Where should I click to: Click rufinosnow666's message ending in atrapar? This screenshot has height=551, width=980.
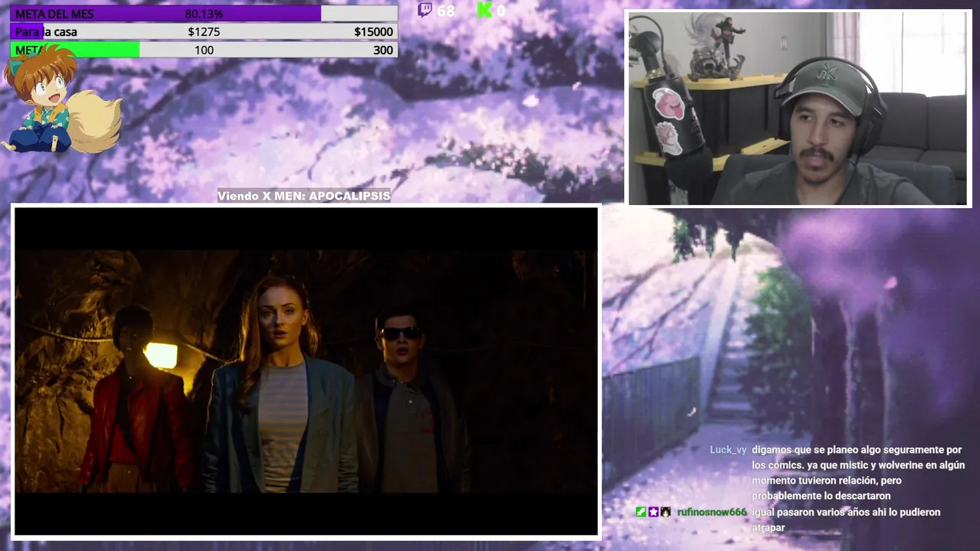[x=845, y=520]
